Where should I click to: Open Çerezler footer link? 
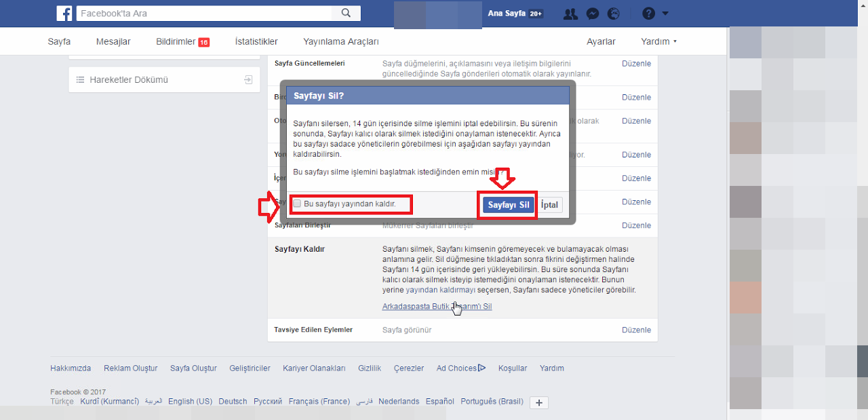(409, 368)
